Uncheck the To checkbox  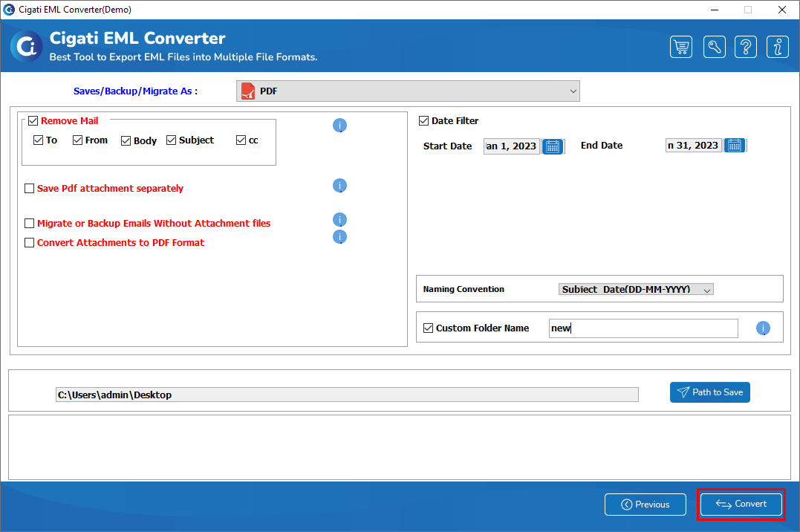[x=39, y=140]
